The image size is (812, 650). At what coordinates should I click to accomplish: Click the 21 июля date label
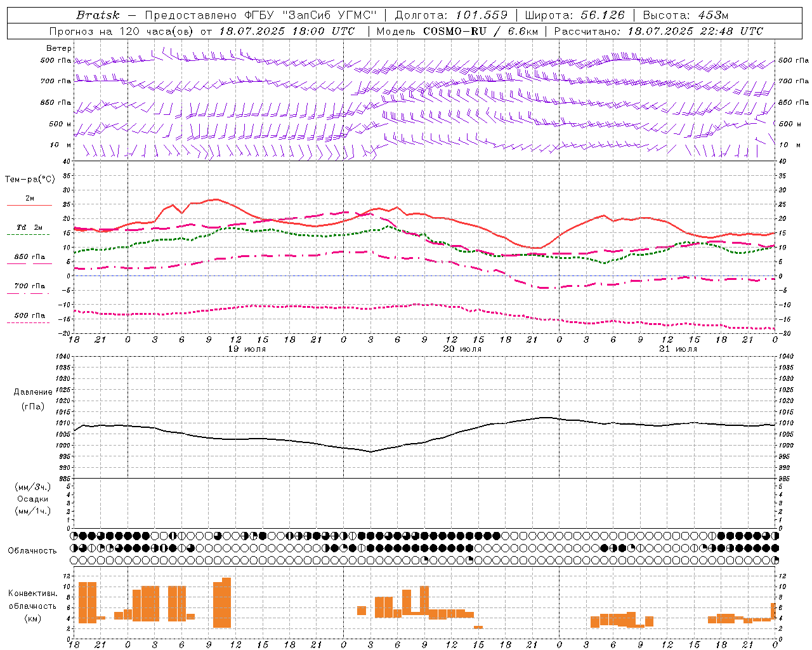[x=678, y=349]
